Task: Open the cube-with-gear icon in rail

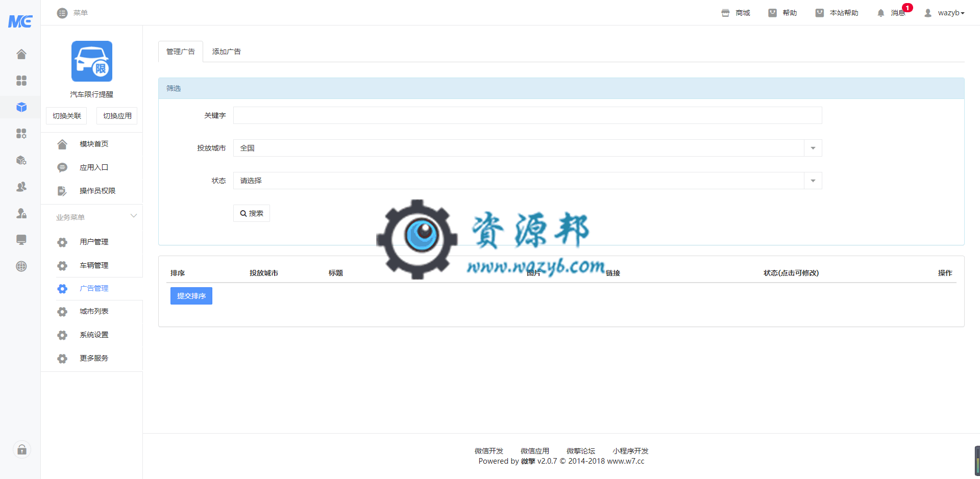Action: pos(21,160)
